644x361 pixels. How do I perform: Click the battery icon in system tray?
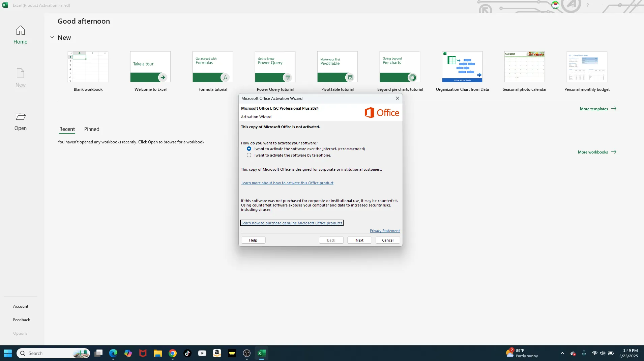pos(611,353)
